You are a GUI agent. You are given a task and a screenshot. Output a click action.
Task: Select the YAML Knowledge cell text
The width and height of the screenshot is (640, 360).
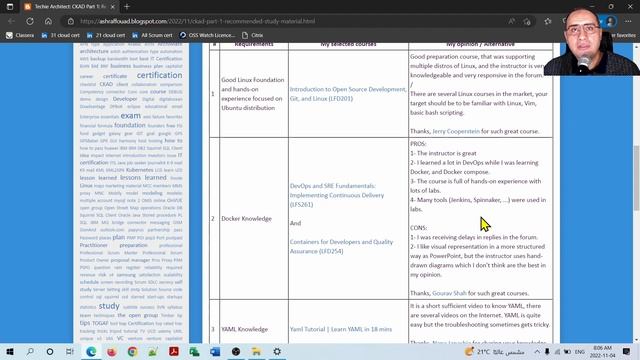pyautogui.click(x=244, y=329)
